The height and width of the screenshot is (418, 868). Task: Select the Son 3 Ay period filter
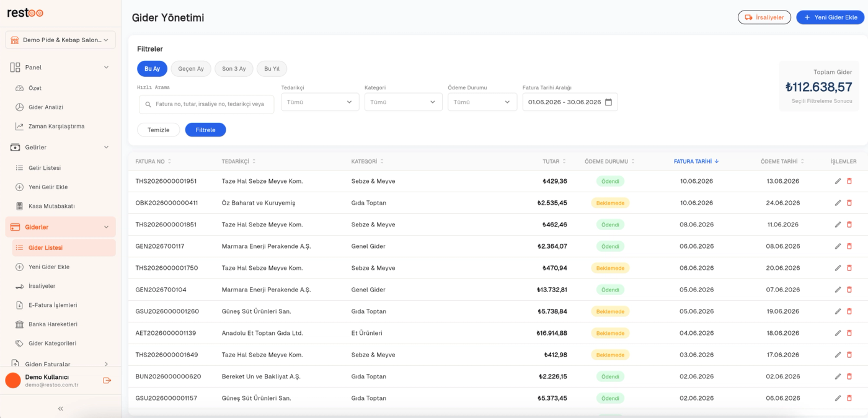[x=234, y=69]
